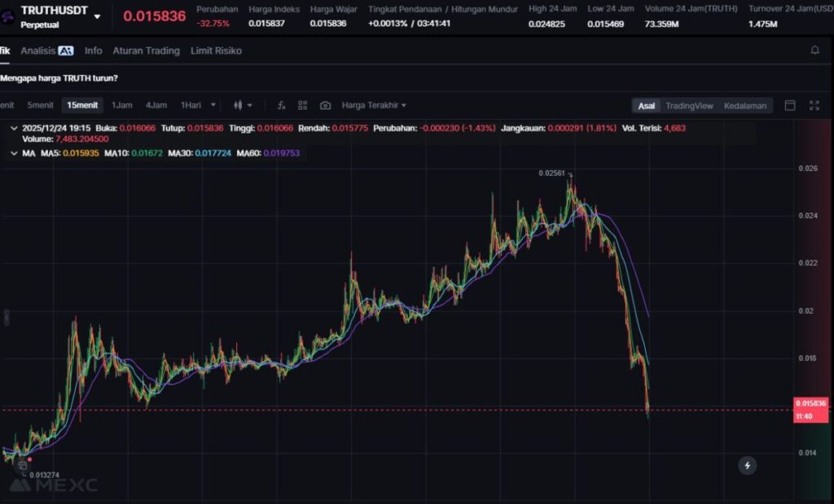Screen dimensions: 834x504
Task: Enter fullscreen chart mode
Action: point(814,105)
